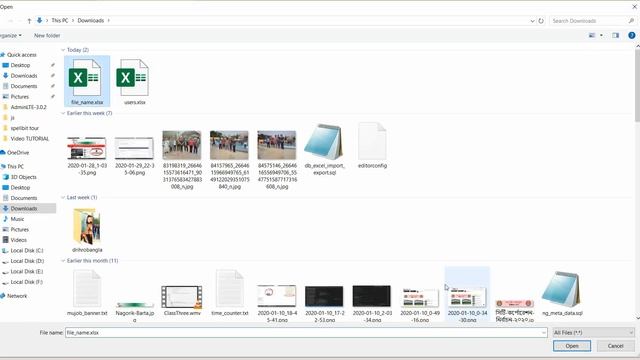Image resolution: width=640 pixels, height=360 pixels.
Task: Select the time_counter.txt file
Action: [x=229, y=293]
